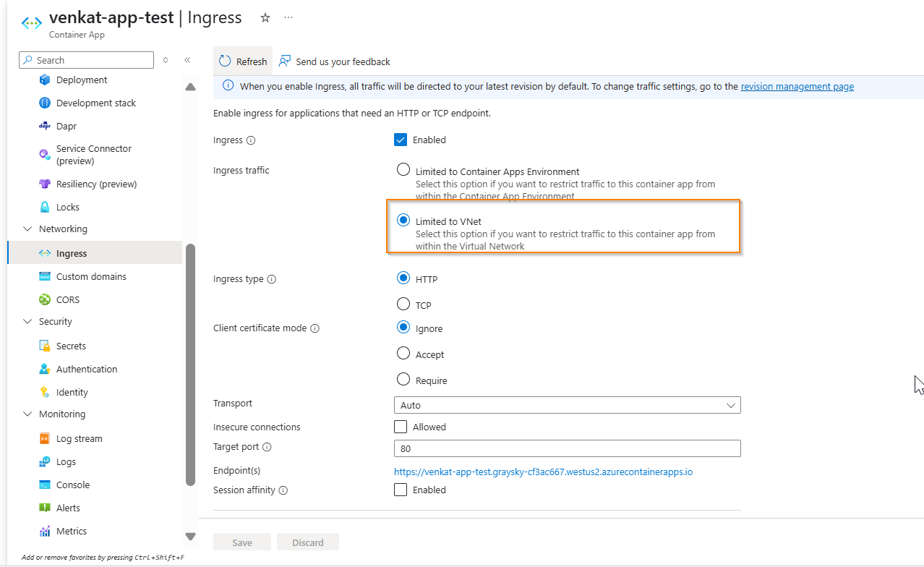Click the Development stack icon
Viewport: 924px width, 567px height.
(x=44, y=103)
